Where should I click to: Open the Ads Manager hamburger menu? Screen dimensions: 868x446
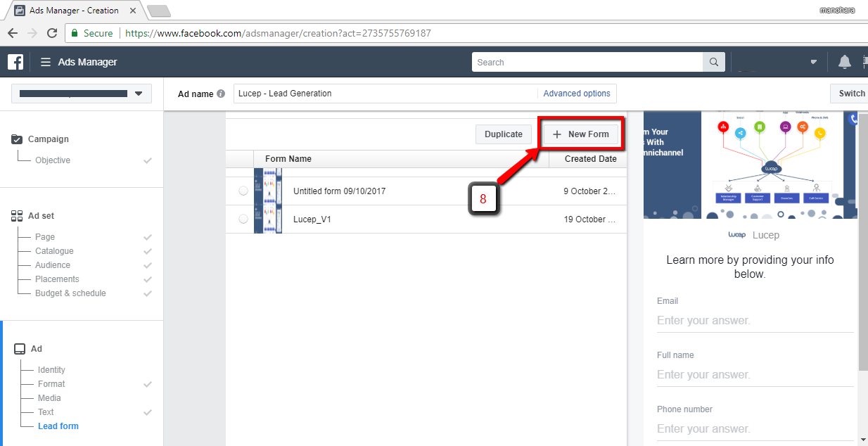[46, 62]
